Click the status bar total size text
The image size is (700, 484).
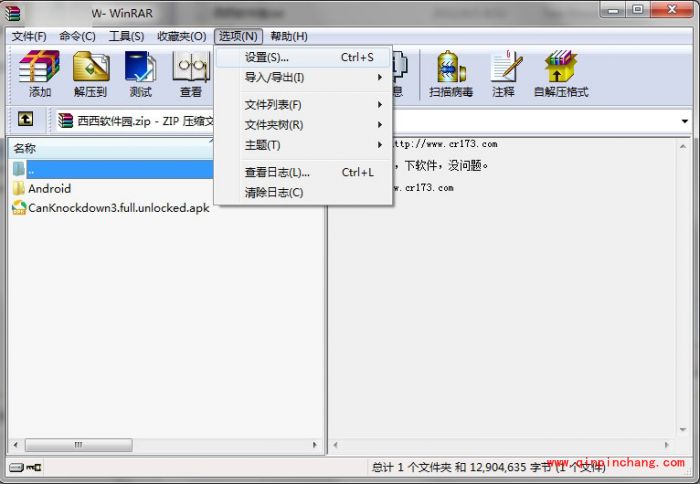click(488, 467)
